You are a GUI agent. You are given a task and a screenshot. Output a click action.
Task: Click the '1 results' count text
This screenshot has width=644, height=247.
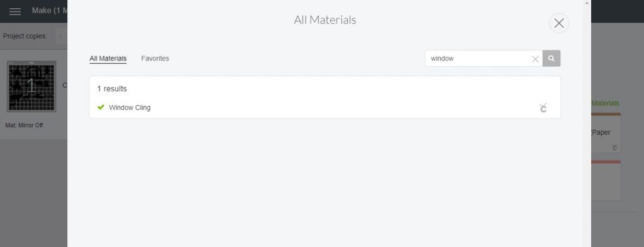coord(112,89)
